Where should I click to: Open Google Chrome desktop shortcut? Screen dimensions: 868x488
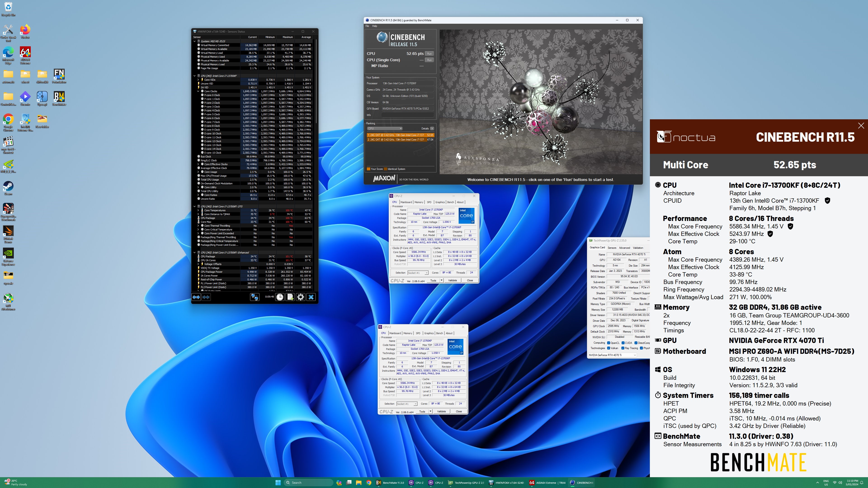tap(8, 123)
